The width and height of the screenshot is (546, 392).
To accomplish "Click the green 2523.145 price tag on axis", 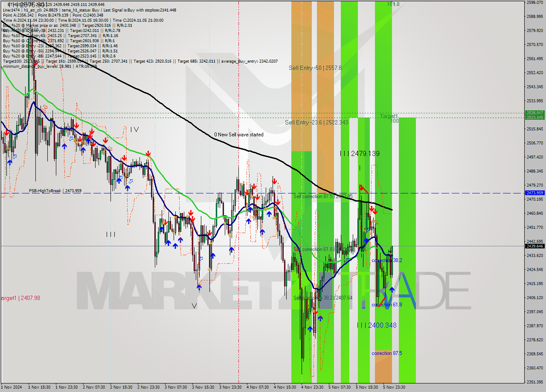I will coord(534,117).
